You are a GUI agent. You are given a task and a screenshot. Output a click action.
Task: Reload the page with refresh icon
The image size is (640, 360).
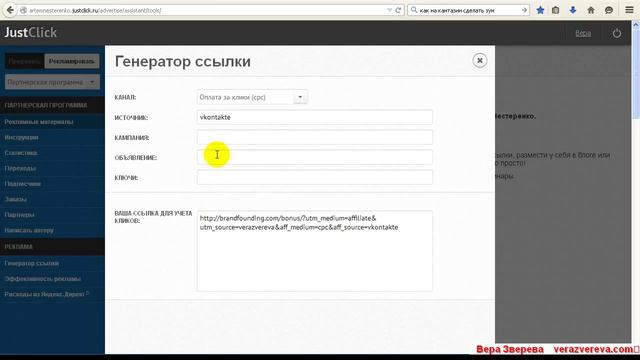point(398,10)
